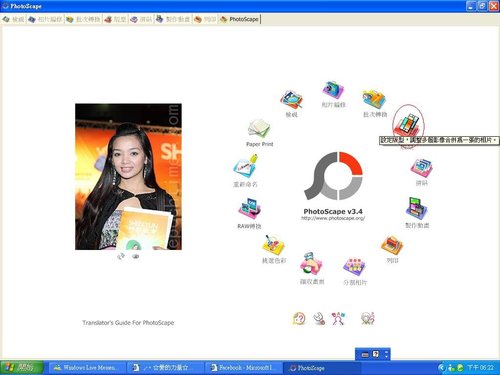Open the 拼貼 combine icon in the circle

[x=421, y=168]
